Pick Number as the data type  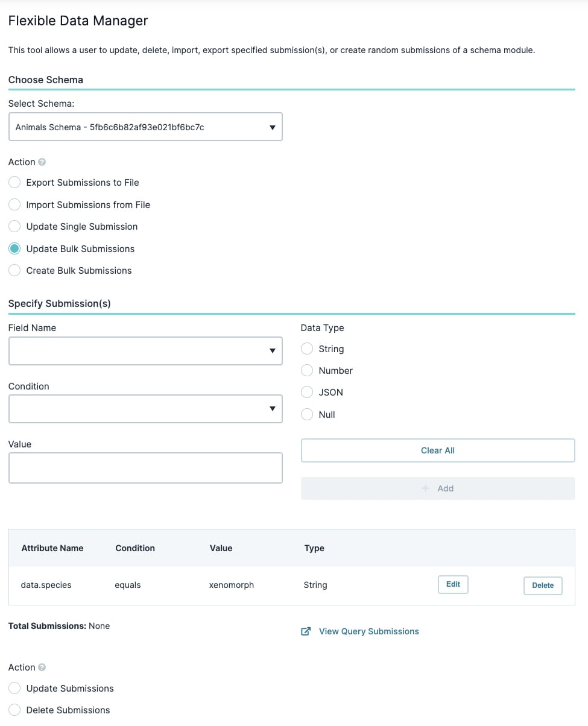[x=307, y=371]
